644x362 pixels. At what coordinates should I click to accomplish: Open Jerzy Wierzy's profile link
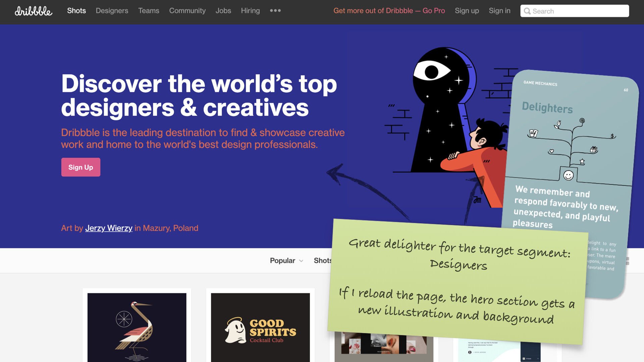click(x=109, y=228)
